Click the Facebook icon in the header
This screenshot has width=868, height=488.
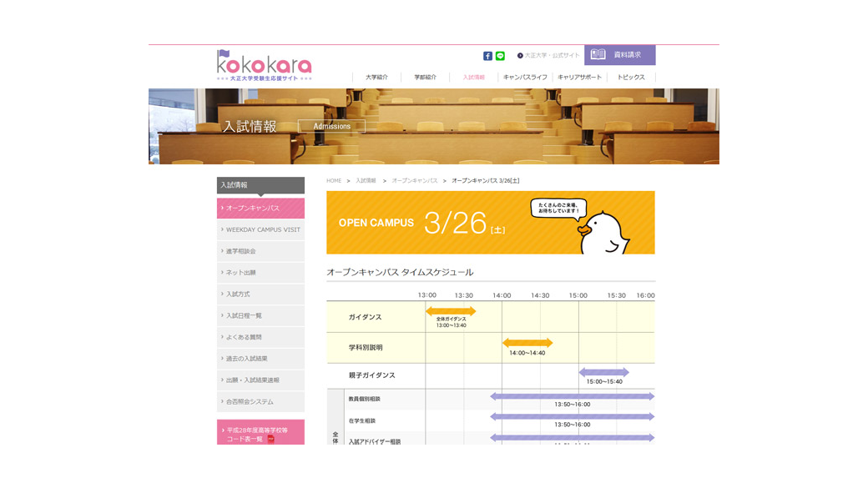tap(487, 55)
